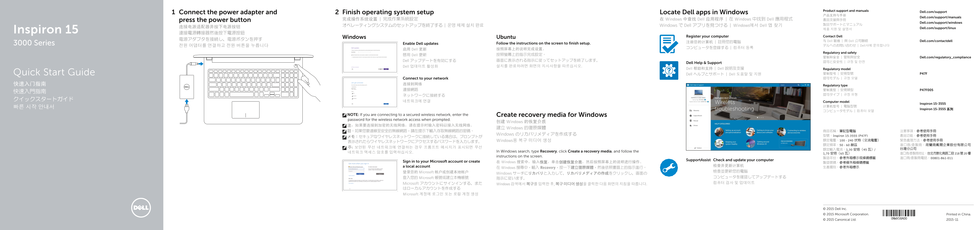Click the Connect to your network screenshot thumbnail
980x230 pixels.
pyautogui.click(x=370, y=92)
